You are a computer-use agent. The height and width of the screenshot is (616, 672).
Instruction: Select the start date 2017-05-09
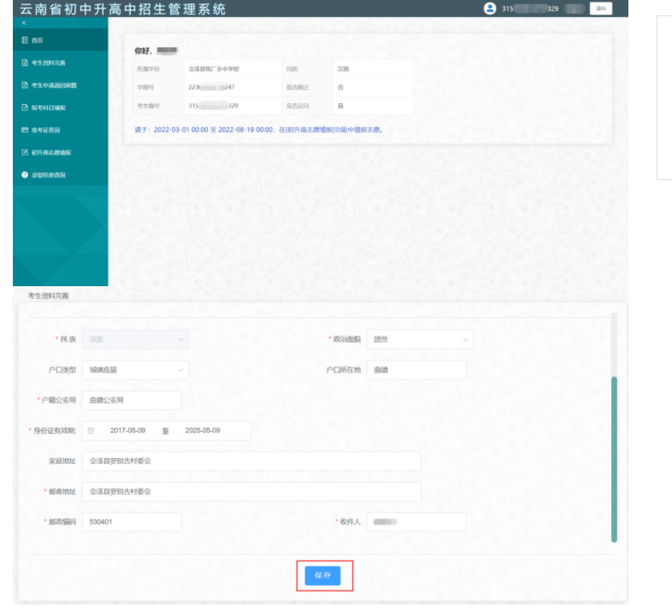tap(127, 431)
